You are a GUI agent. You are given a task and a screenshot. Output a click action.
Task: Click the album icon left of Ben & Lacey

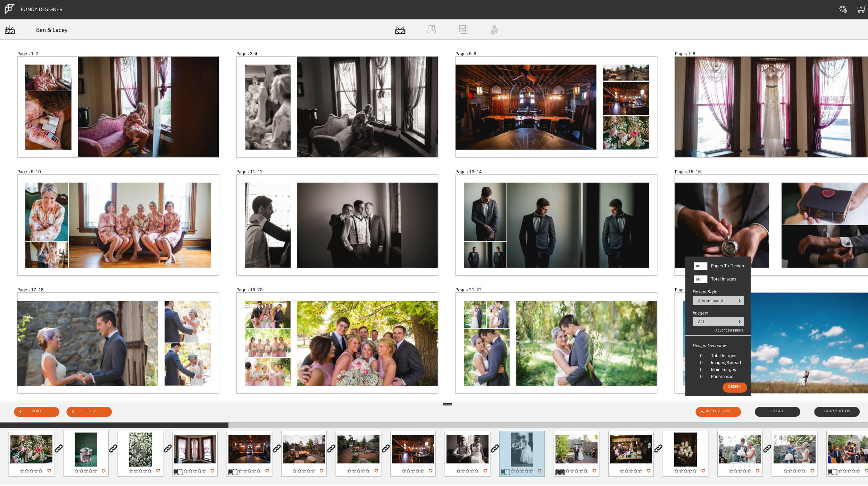pyautogui.click(x=10, y=30)
